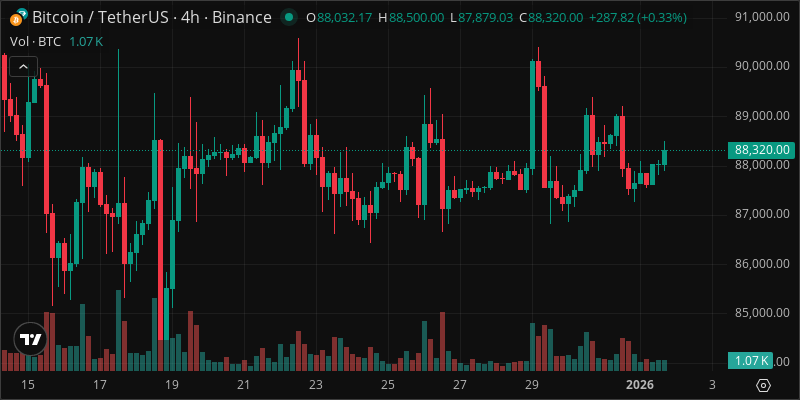Click the 2026 label on the time axis
This screenshot has height=400, width=800.
click(x=640, y=385)
